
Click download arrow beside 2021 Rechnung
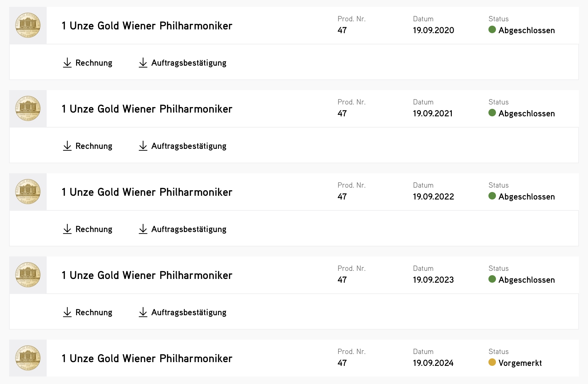67,146
